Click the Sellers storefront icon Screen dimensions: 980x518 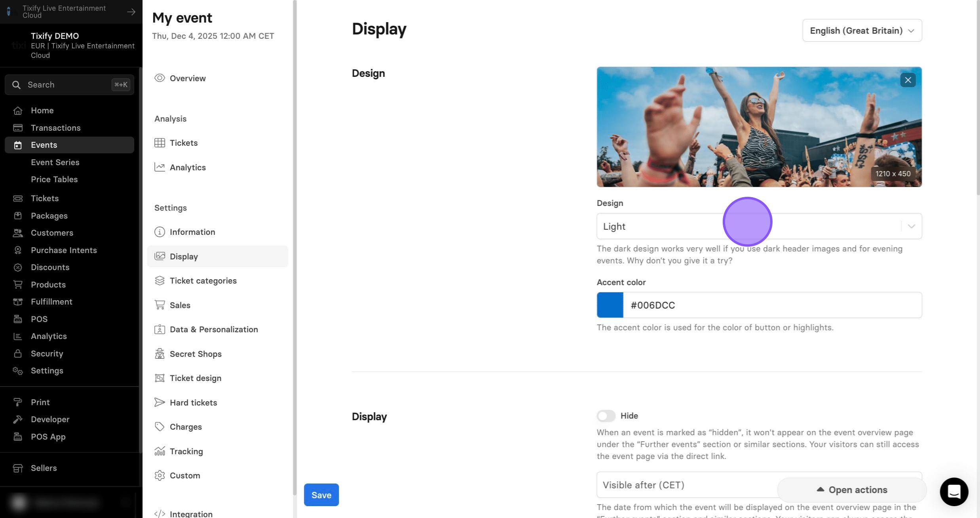[17, 468]
